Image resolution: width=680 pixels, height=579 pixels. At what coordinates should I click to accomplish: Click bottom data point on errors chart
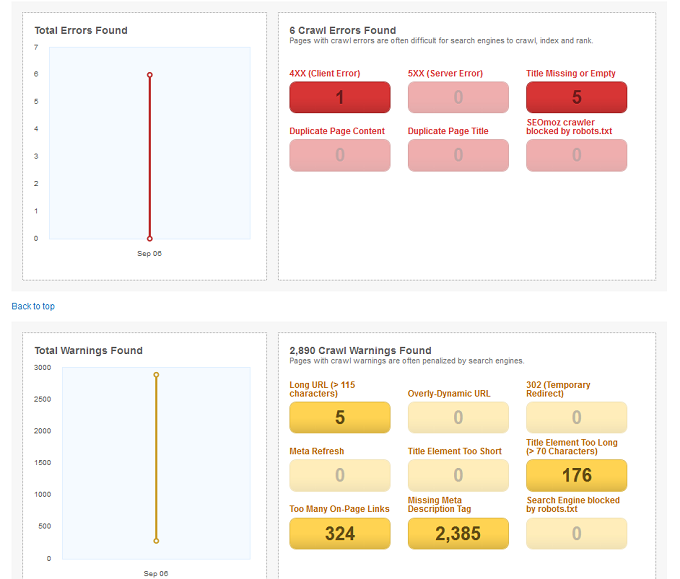(x=150, y=239)
